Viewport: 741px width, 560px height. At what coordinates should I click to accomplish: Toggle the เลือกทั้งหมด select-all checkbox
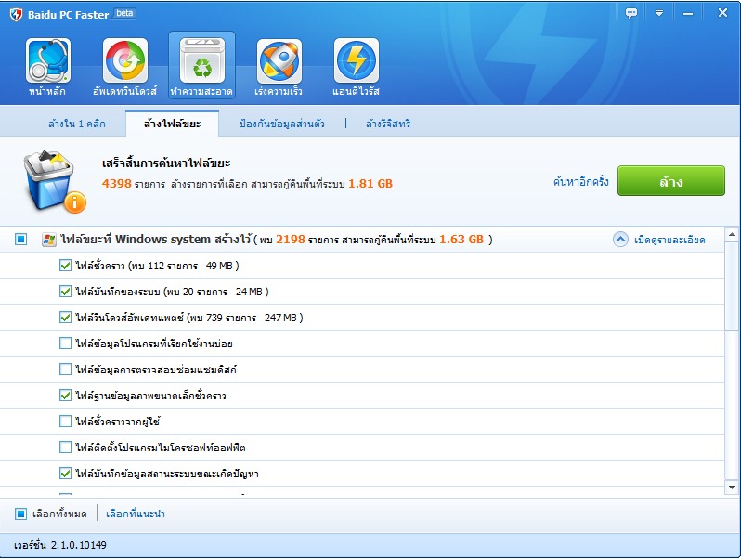coord(20,514)
